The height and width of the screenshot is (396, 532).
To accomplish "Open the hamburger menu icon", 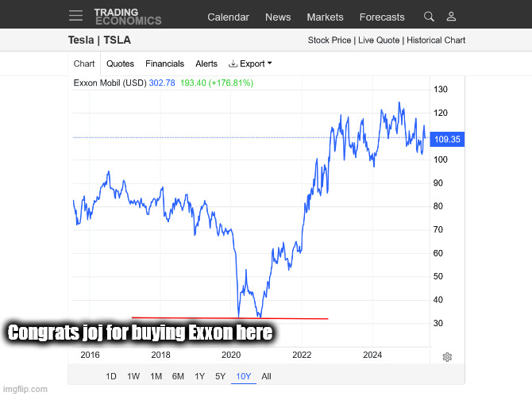I will pyautogui.click(x=75, y=16).
